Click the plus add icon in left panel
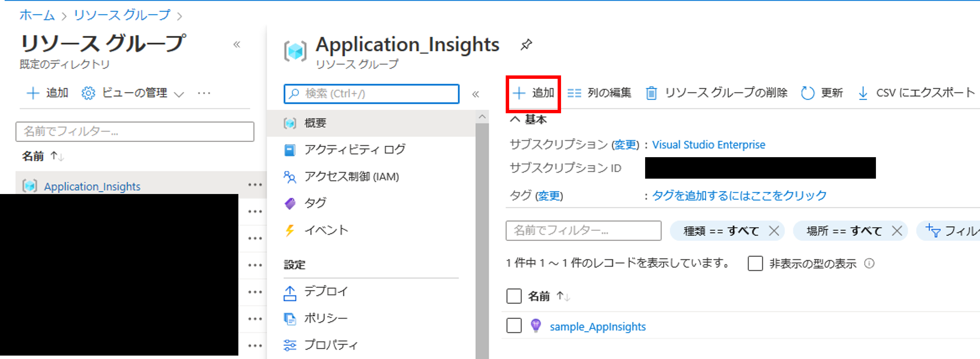Image resolution: width=980 pixels, height=359 pixels. click(33, 93)
